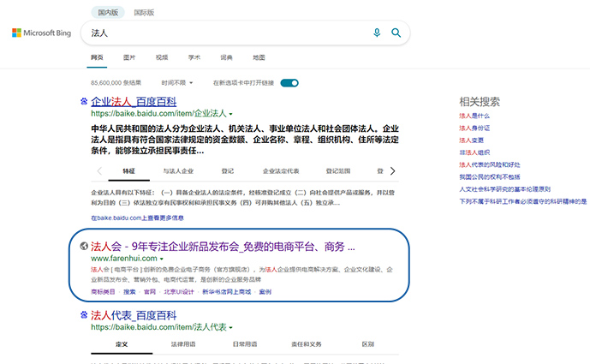
Task: Toggle open links in new tab switch
Action: pyautogui.click(x=289, y=83)
